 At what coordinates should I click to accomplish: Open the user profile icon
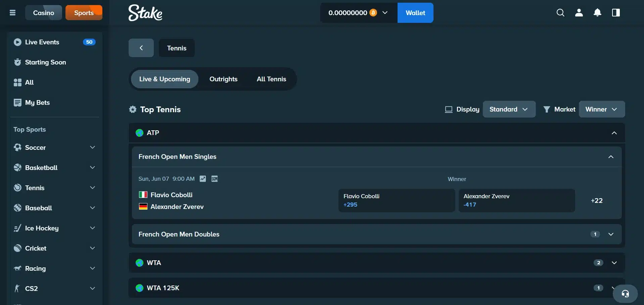pos(579,13)
